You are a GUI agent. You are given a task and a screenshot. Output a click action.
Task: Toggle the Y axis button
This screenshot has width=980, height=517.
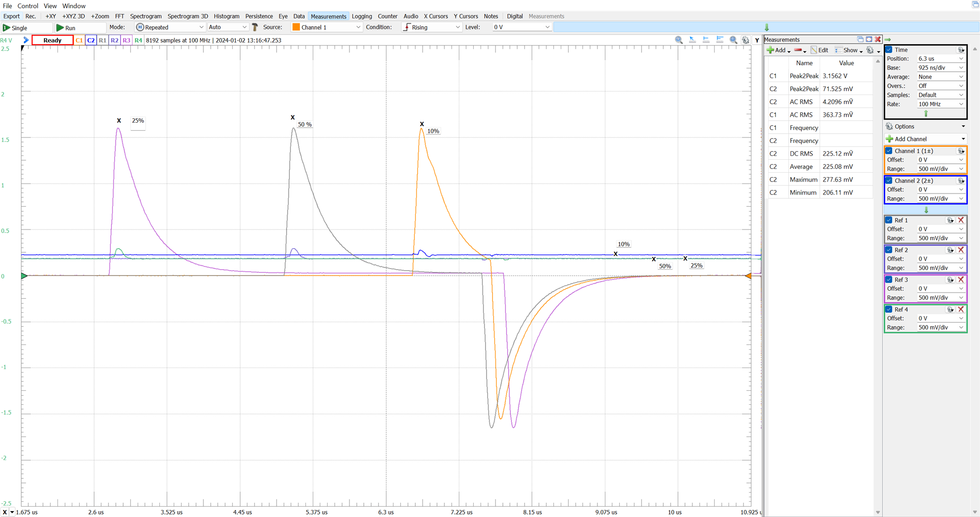757,40
